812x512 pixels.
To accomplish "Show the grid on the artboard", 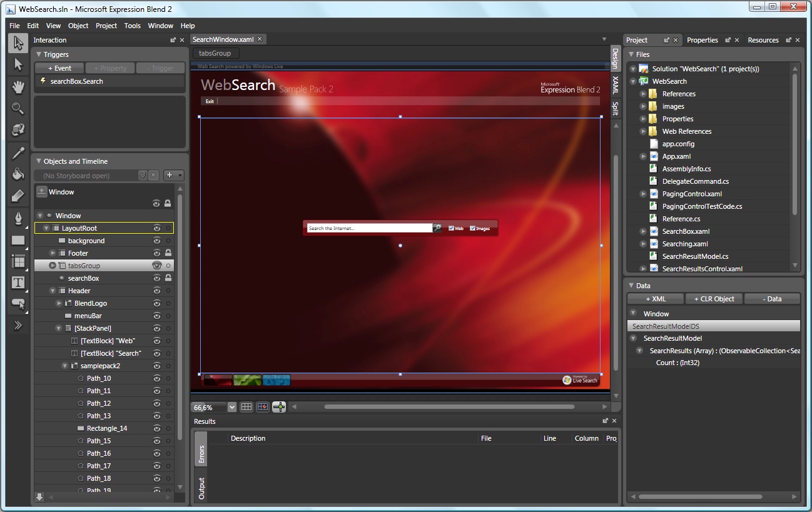I will pyautogui.click(x=246, y=407).
